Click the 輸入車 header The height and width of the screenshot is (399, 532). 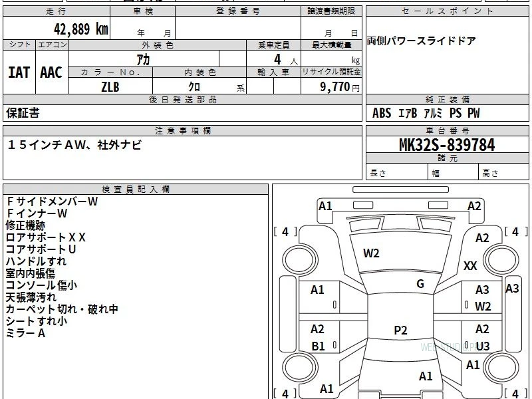[274, 72]
